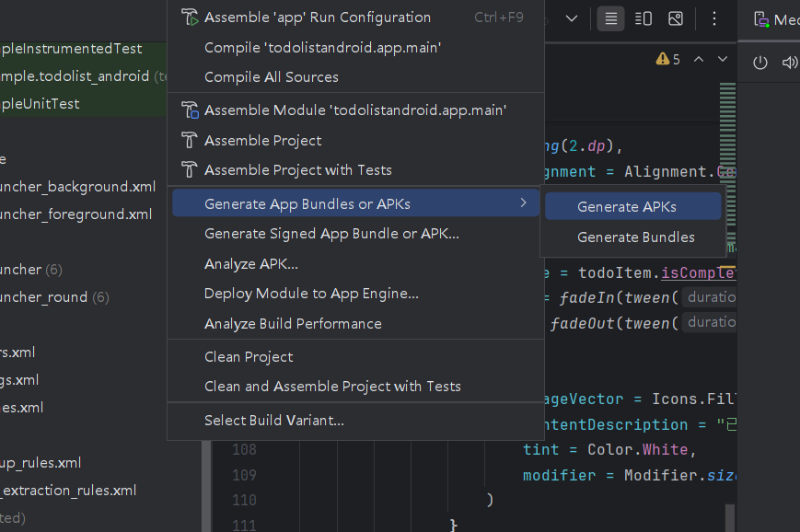
Task: Click the hammer icon beside Assemble Project
Action: click(190, 141)
